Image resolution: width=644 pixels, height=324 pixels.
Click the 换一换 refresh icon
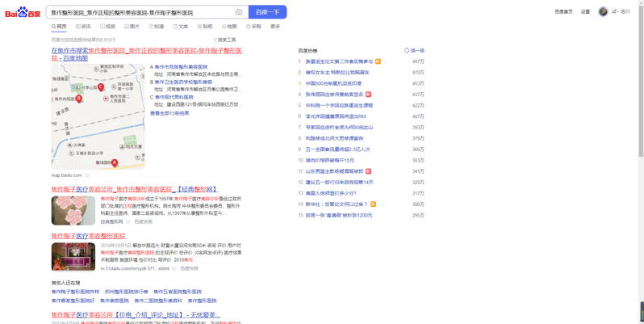point(407,50)
